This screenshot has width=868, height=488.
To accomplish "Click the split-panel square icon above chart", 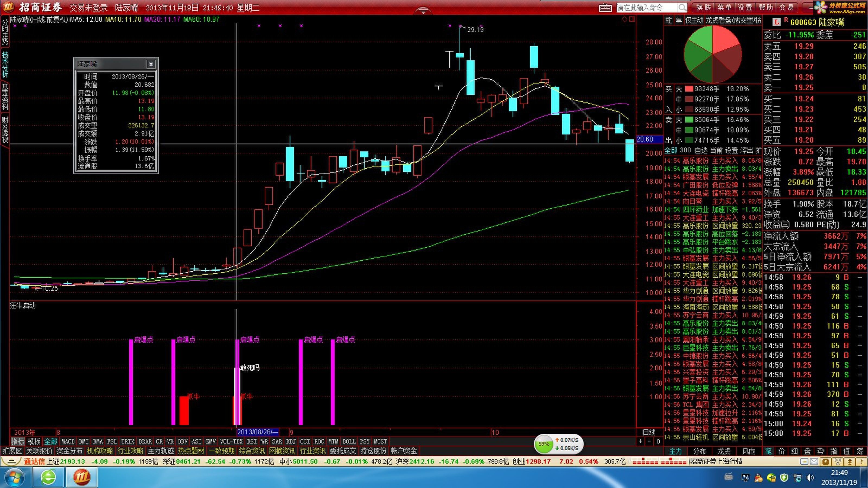I will [632, 20].
